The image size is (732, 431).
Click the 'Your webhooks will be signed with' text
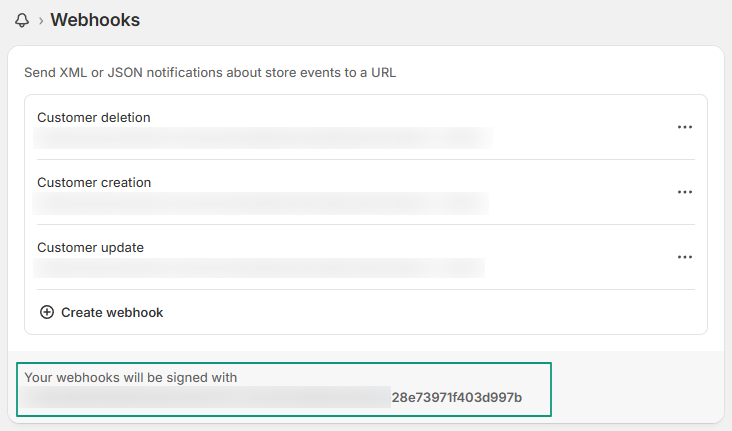[131, 377]
